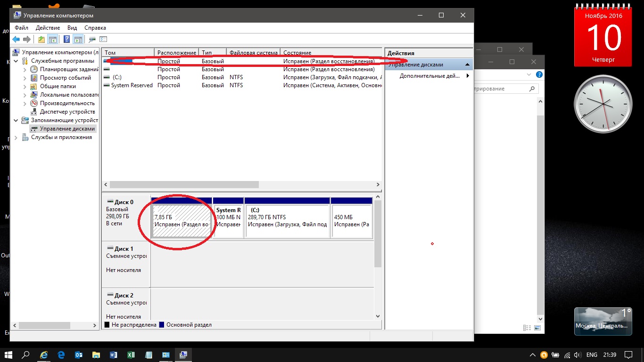Click the Файловая система column header
This screenshot has height=362, width=644.
point(253,53)
